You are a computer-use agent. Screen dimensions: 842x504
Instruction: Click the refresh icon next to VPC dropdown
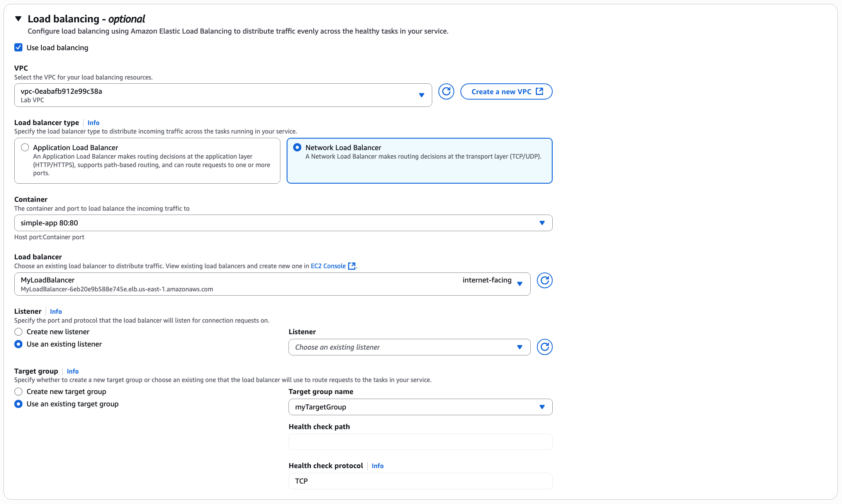tap(446, 91)
